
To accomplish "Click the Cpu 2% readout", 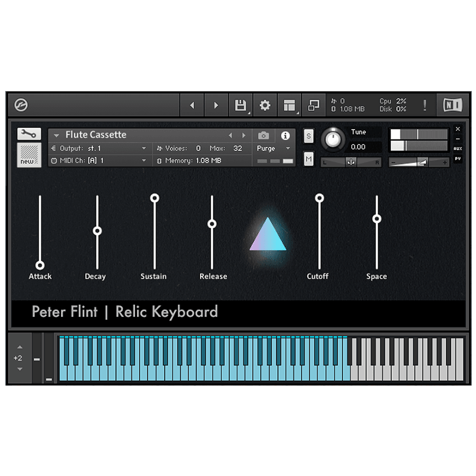I will 393,101.
